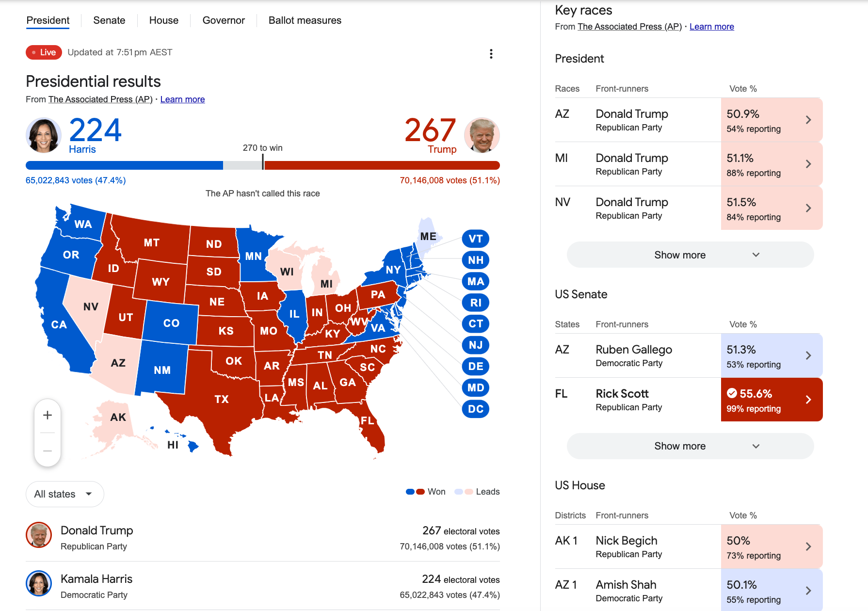Screen dimensions: 868x611
Task: Open the Governor tab
Action: (x=224, y=20)
